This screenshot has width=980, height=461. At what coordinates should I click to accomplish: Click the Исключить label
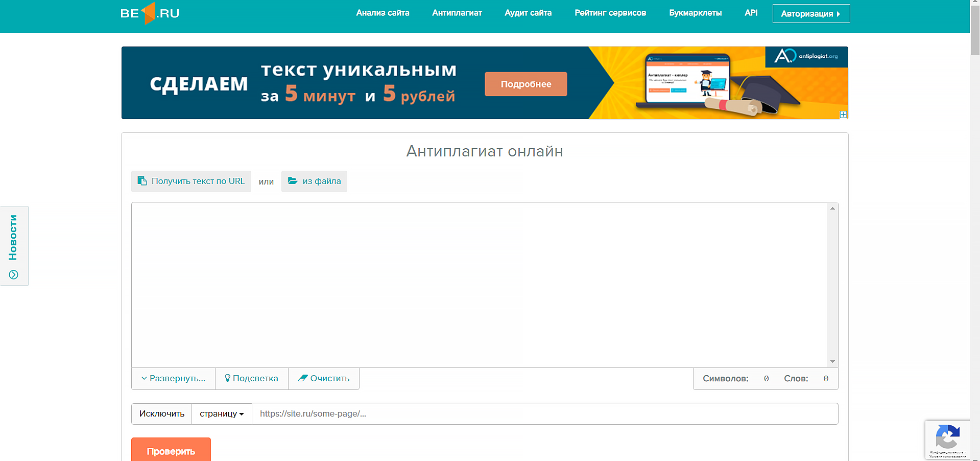pos(162,414)
